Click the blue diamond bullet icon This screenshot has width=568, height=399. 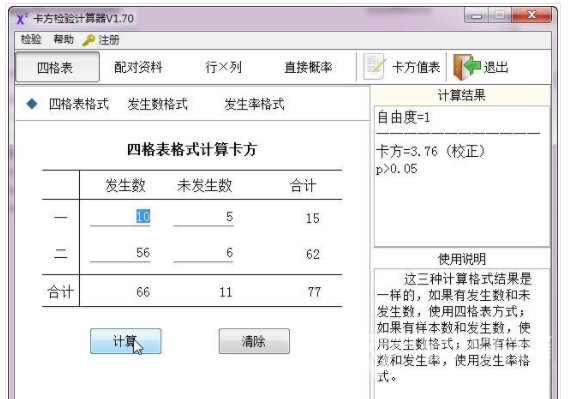click(x=32, y=104)
